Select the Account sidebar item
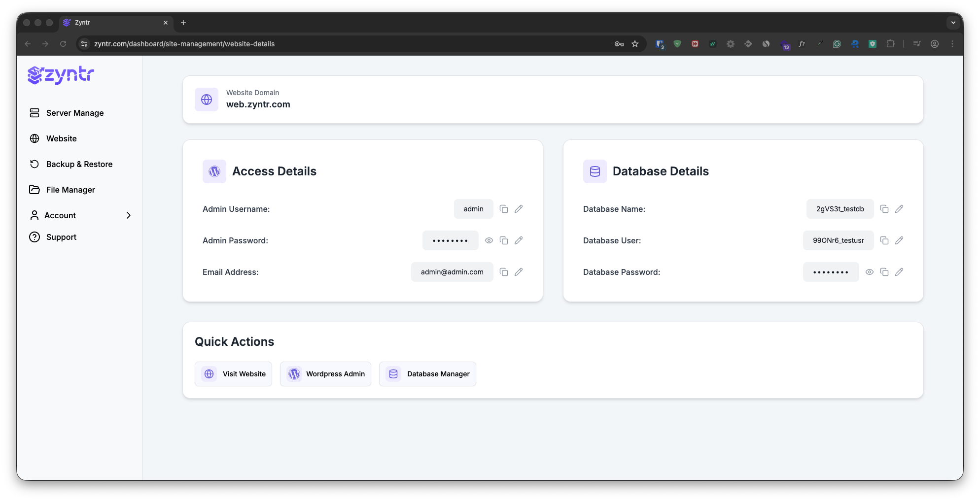 pos(60,215)
